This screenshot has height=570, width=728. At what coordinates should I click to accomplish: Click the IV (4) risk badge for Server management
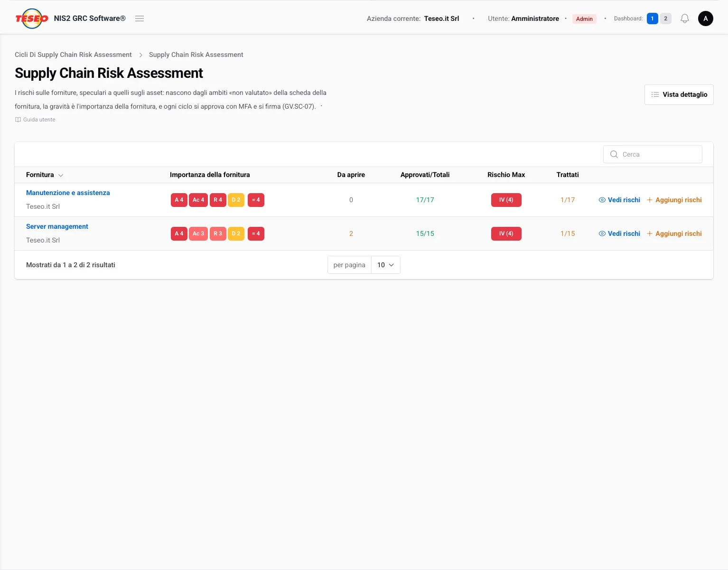(506, 234)
